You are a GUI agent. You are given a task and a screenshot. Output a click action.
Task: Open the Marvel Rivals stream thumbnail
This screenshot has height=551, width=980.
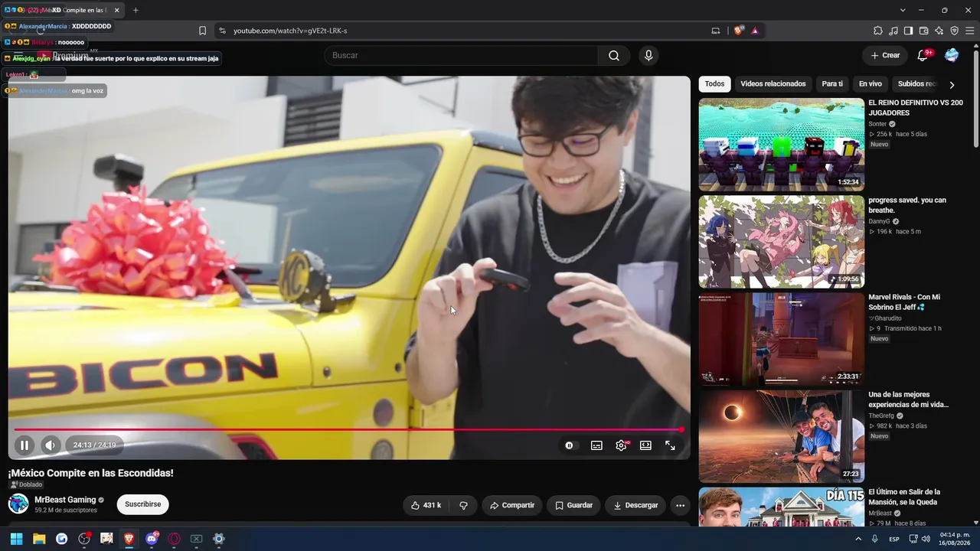pos(782,340)
